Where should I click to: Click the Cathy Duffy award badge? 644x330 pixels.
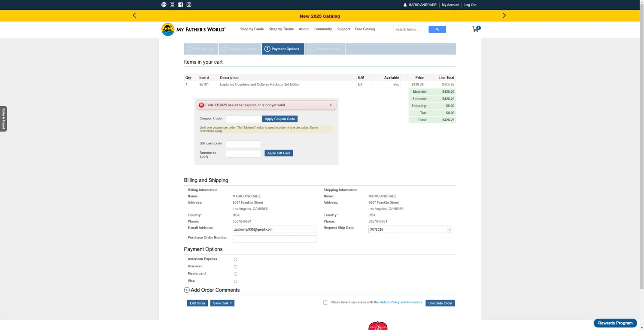click(378, 326)
